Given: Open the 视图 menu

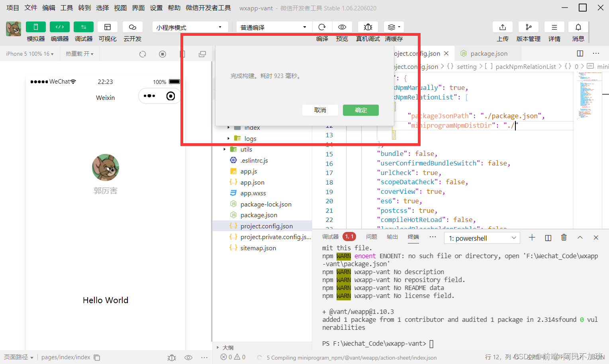Looking at the screenshot, I should click(x=120, y=8).
